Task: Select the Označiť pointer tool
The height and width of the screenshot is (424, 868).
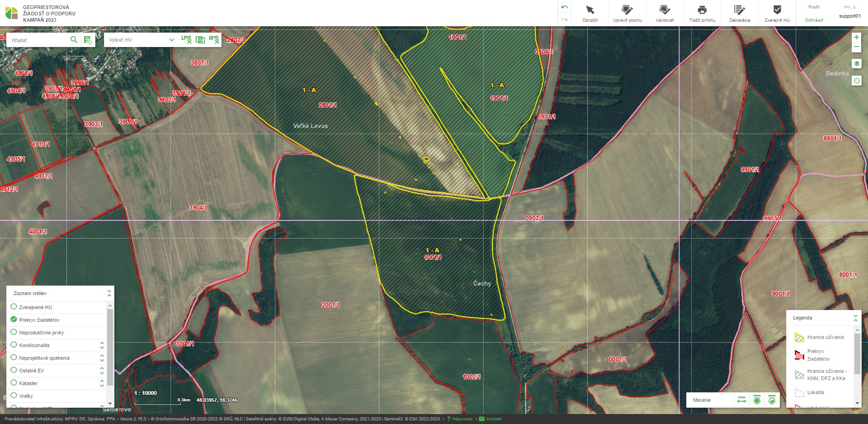Action: point(590,14)
